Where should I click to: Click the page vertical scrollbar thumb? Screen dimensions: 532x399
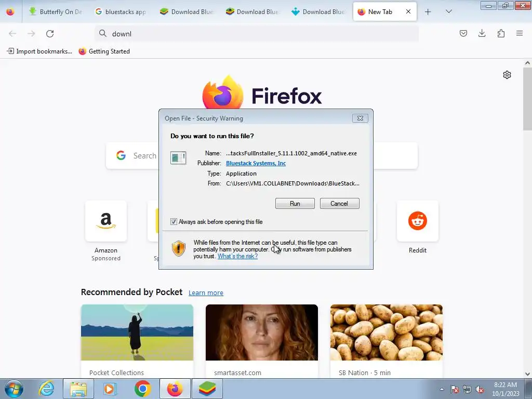tap(527, 99)
